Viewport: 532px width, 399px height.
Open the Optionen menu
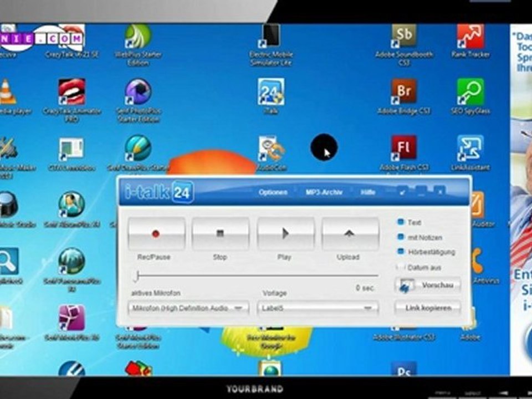273,192
